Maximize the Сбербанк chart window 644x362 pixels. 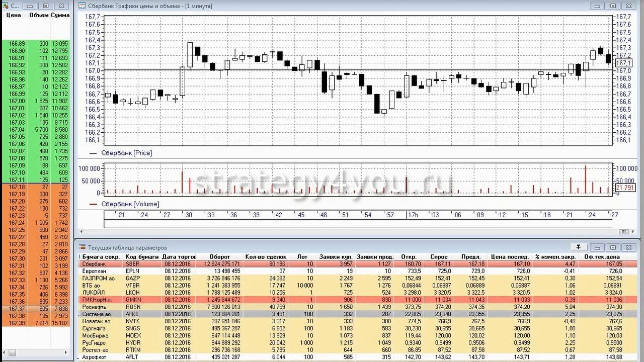point(613,6)
